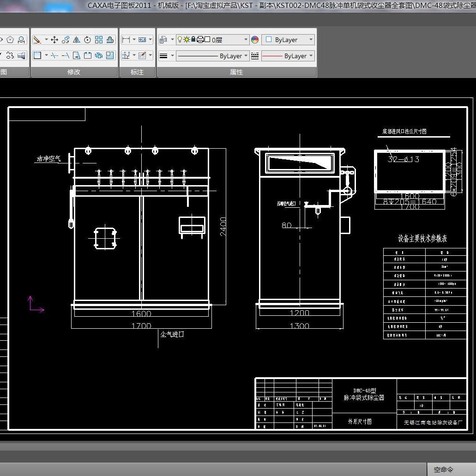Expand the Layer manager dropdown arrow
Screen dimensions: 476x476
coord(172,40)
